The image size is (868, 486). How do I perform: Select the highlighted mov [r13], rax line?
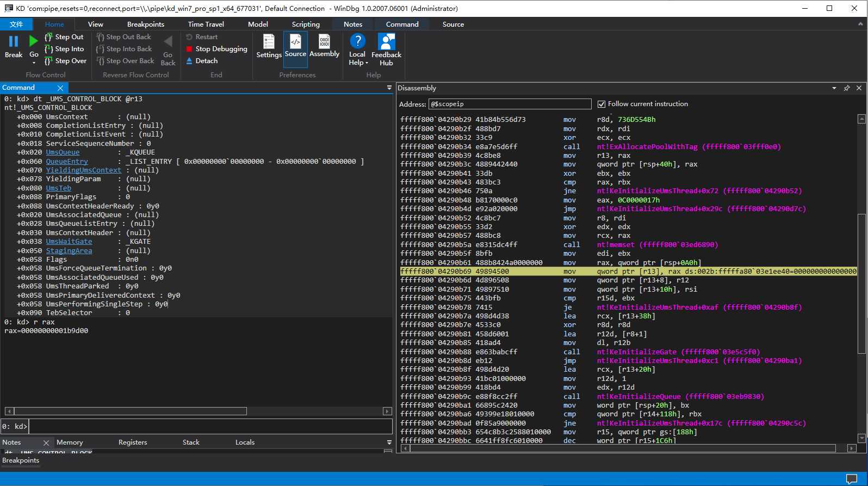(x=628, y=272)
